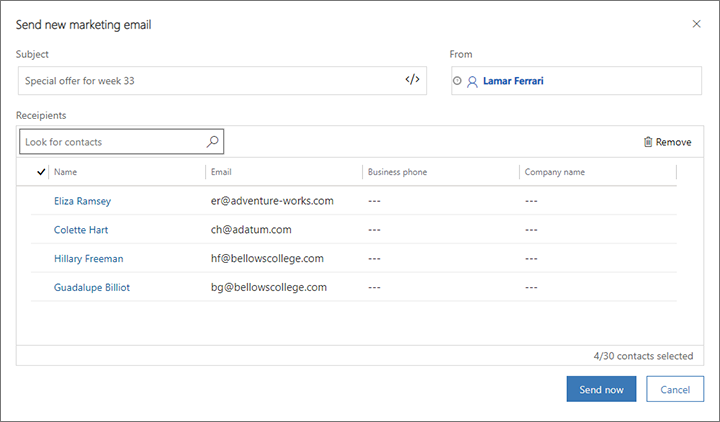Sort by the Business phone column header
The height and width of the screenshot is (422, 720).
pos(397,172)
